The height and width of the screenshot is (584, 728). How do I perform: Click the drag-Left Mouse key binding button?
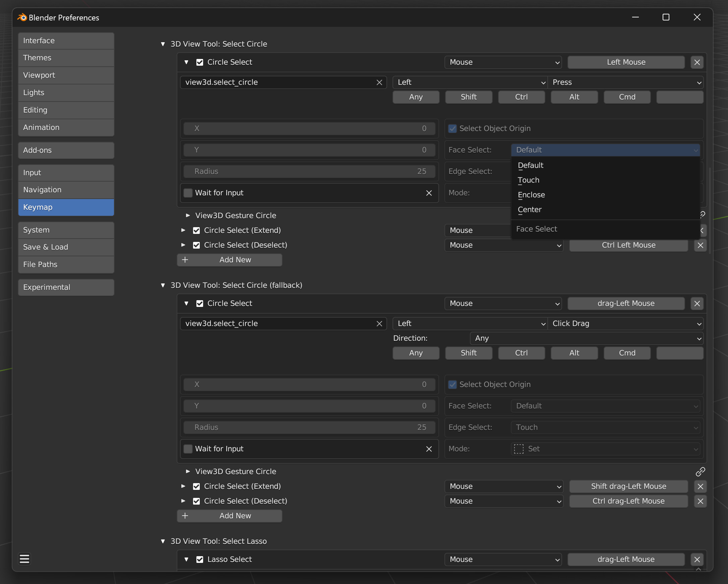click(626, 303)
